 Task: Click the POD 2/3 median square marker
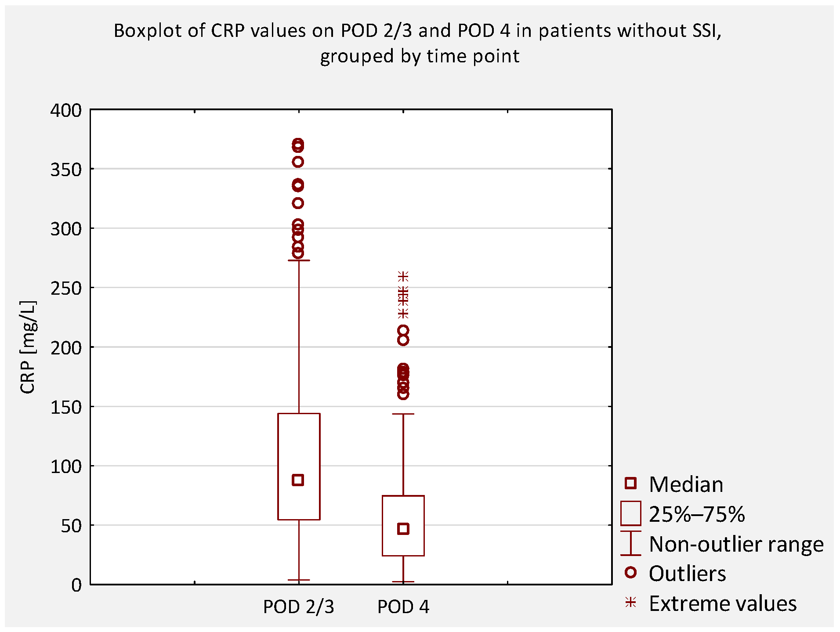coord(298,480)
